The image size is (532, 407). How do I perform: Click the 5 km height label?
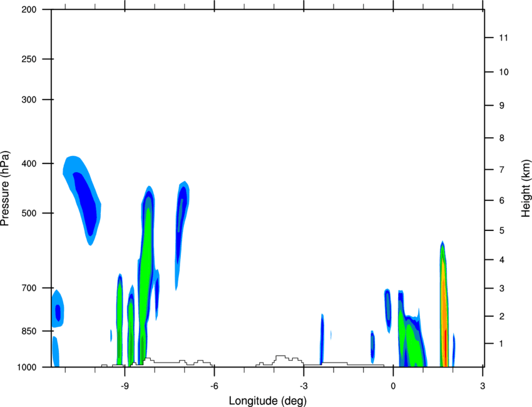pyautogui.click(x=501, y=230)
